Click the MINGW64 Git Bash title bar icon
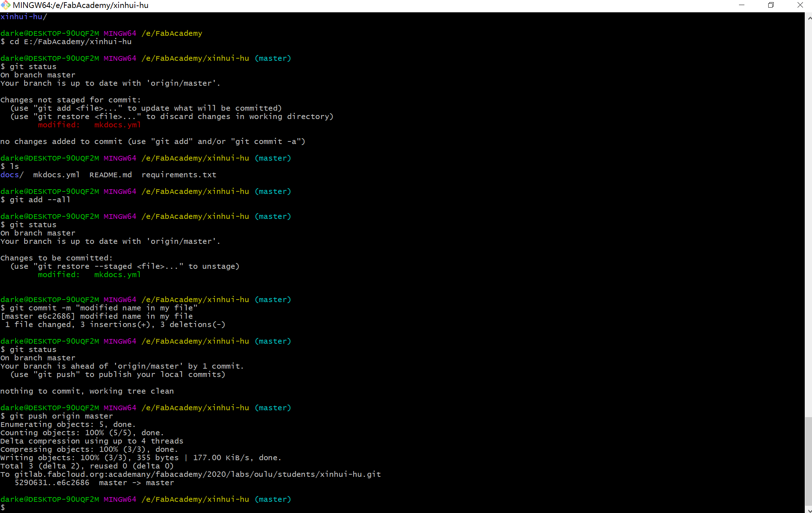The width and height of the screenshot is (812, 513). (x=5, y=5)
